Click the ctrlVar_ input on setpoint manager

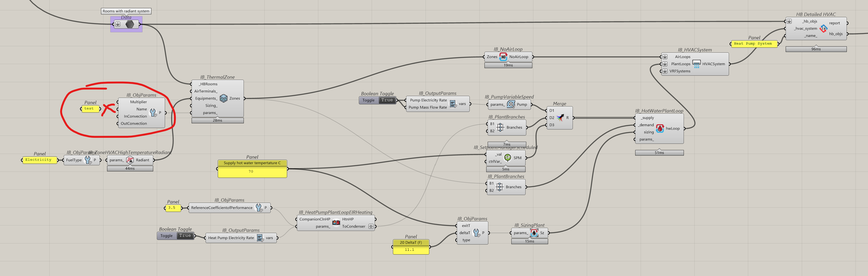tap(495, 161)
